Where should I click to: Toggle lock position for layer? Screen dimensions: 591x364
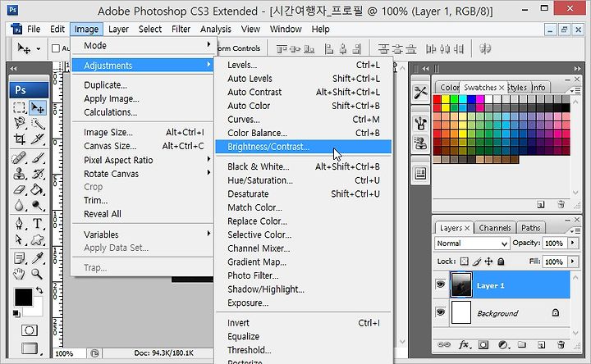(x=489, y=262)
